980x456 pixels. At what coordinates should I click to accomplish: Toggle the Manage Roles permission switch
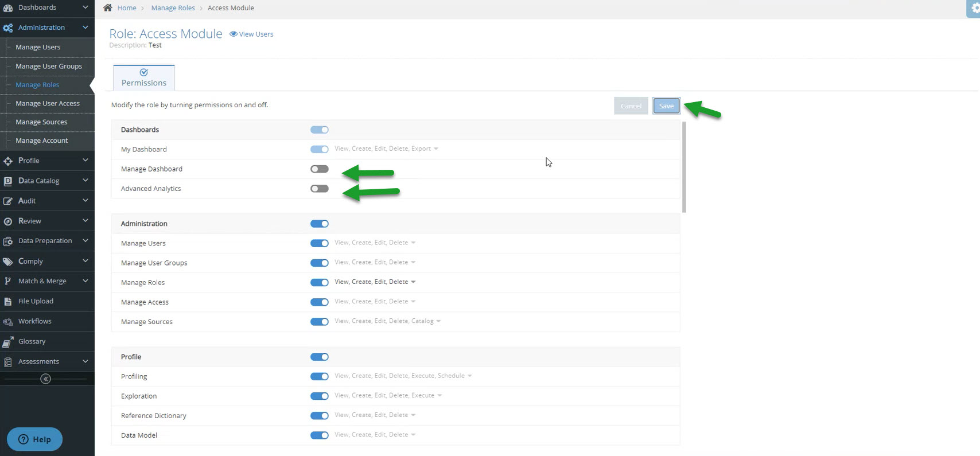320,282
